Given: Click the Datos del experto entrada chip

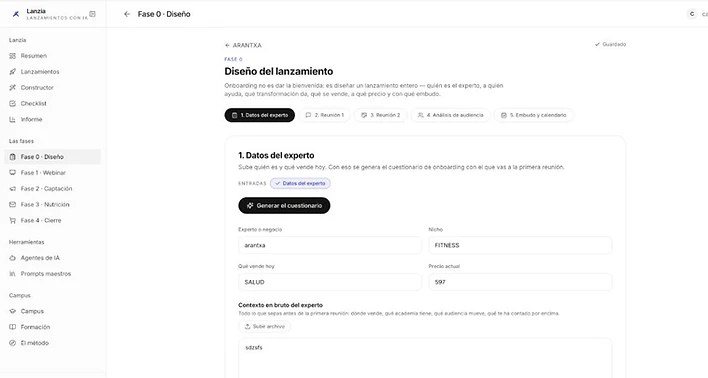Looking at the screenshot, I should point(300,183).
